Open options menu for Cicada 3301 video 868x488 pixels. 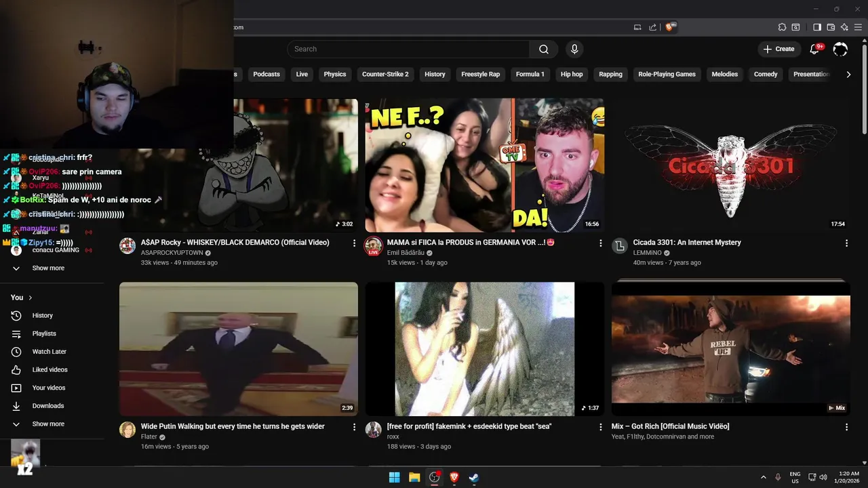click(x=846, y=243)
